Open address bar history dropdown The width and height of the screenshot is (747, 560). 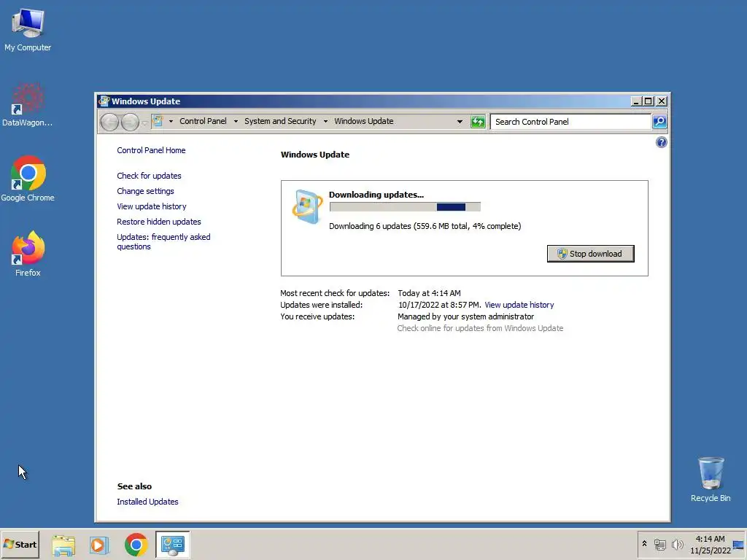tap(460, 122)
